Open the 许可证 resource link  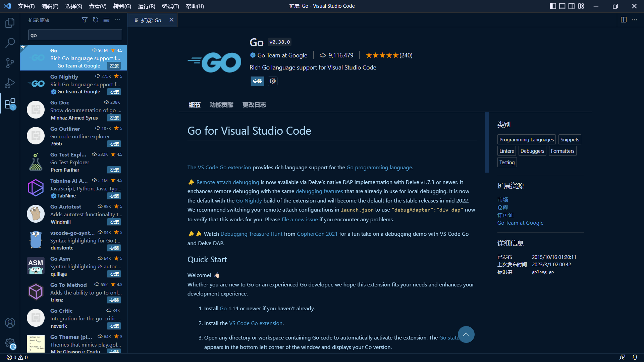(x=505, y=215)
